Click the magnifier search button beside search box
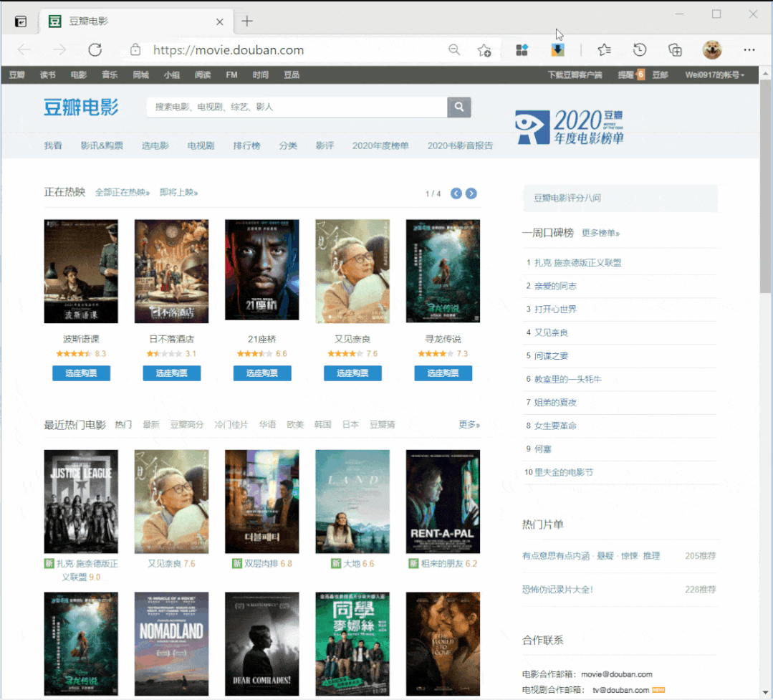The image size is (773, 700). point(458,107)
